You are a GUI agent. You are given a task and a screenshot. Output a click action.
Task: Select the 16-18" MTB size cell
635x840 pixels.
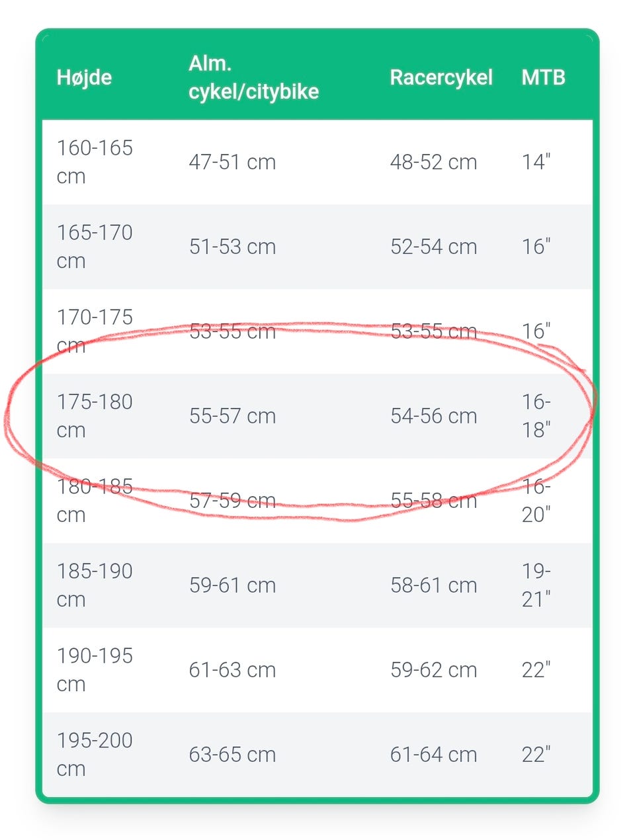point(536,415)
